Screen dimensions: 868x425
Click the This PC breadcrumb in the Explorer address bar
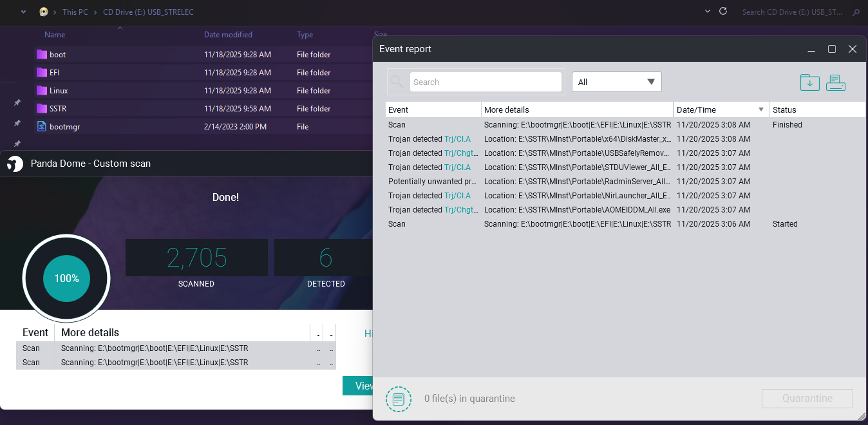point(75,12)
